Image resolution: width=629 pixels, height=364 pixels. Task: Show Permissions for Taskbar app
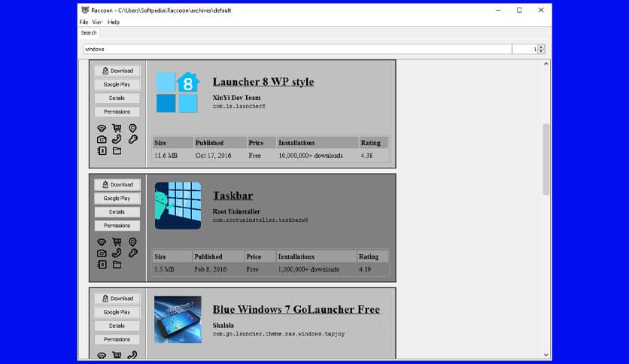(x=117, y=226)
